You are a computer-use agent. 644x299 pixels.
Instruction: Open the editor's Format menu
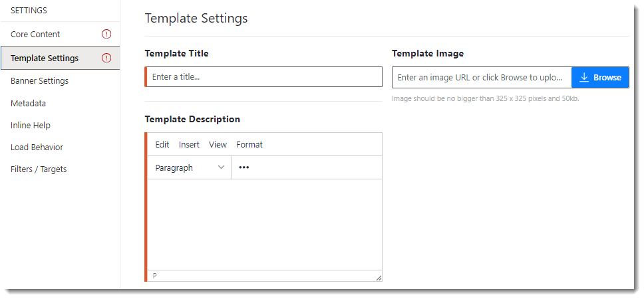[x=249, y=144]
